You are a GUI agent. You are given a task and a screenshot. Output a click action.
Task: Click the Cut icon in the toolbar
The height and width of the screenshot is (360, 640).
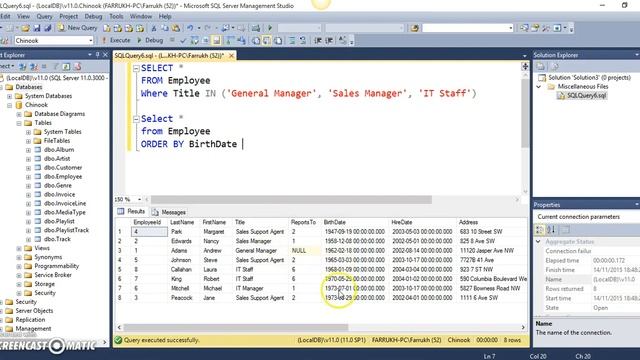point(154,28)
